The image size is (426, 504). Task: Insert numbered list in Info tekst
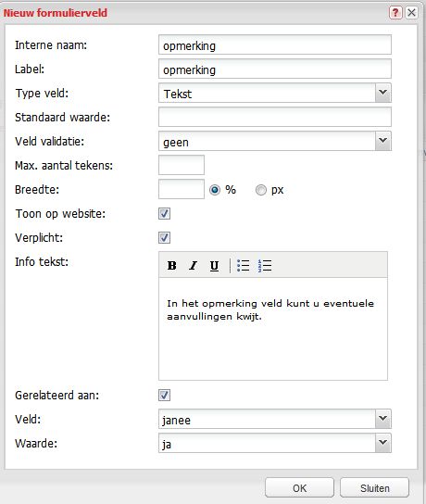pyautogui.click(x=265, y=266)
